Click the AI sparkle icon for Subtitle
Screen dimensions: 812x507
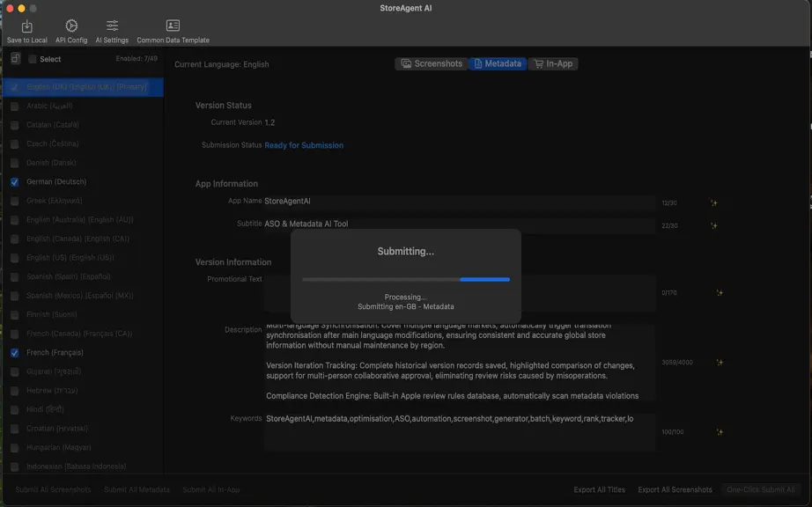714,225
